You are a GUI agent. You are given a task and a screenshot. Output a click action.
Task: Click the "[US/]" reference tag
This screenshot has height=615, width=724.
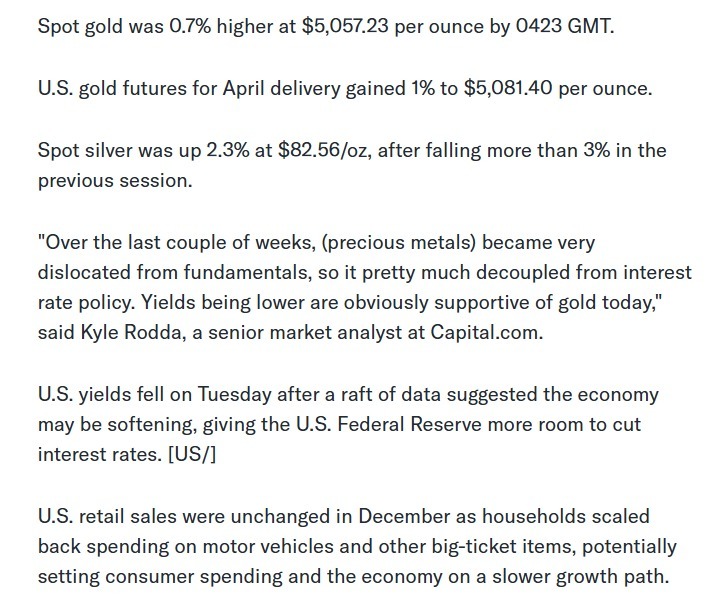pyautogui.click(x=192, y=455)
